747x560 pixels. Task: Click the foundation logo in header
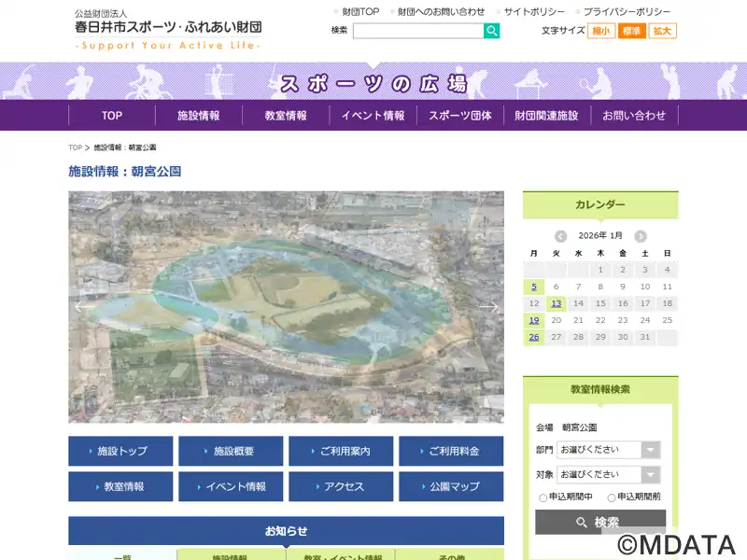pos(168,30)
